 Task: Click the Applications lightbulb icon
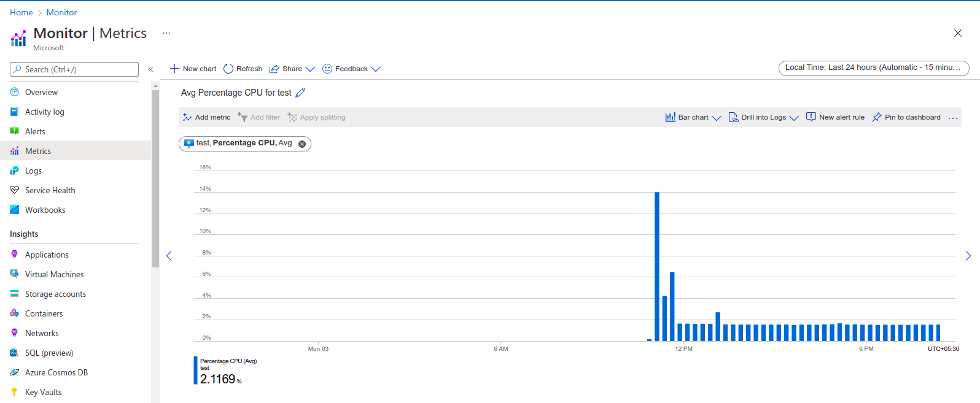click(15, 255)
